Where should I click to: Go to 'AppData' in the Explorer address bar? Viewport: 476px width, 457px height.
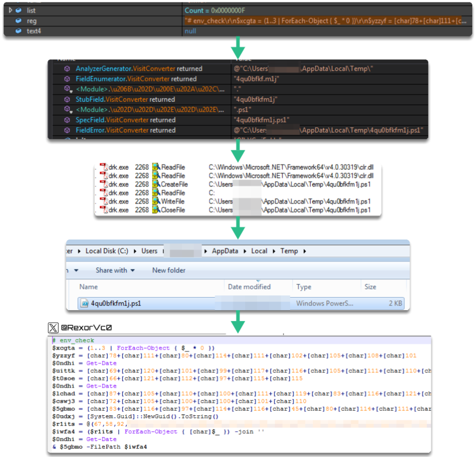point(225,251)
